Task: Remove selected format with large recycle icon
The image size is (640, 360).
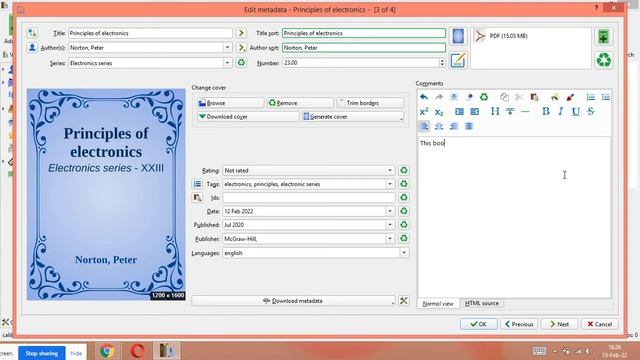Action: click(603, 60)
